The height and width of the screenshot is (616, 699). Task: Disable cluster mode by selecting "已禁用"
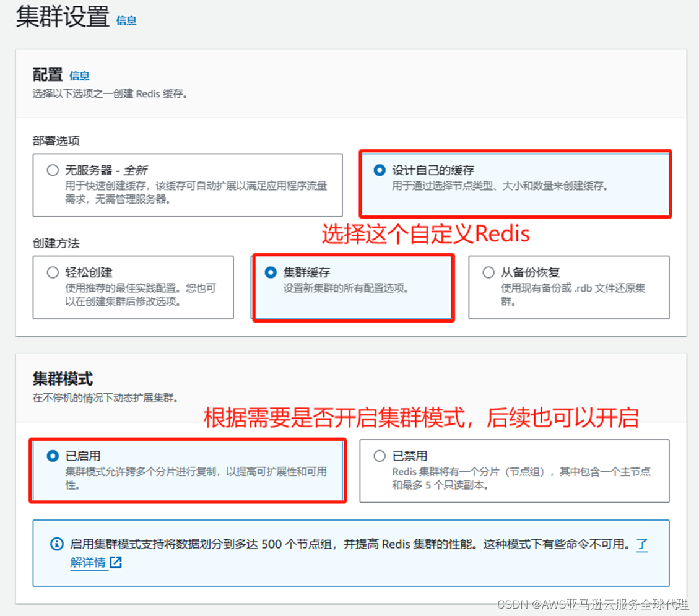(x=379, y=456)
